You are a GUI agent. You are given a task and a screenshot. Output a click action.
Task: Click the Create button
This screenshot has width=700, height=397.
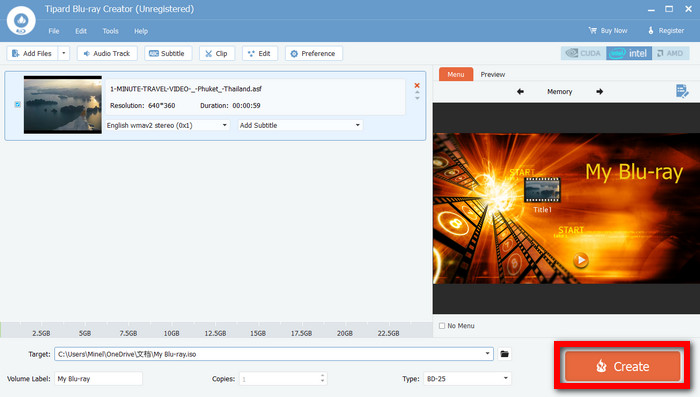click(622, 366)
